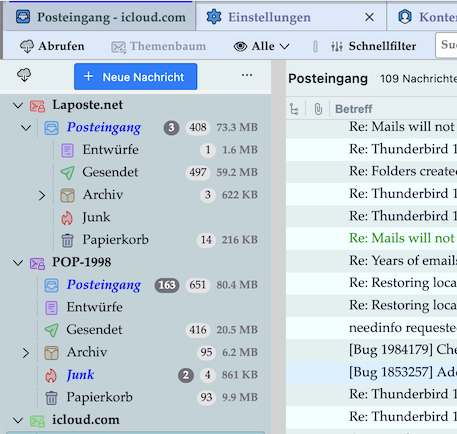The image size is (457, 434).
Task: Click the Laposte.net Entwürfe drafts icon
Action: click(x=67, y=150)
